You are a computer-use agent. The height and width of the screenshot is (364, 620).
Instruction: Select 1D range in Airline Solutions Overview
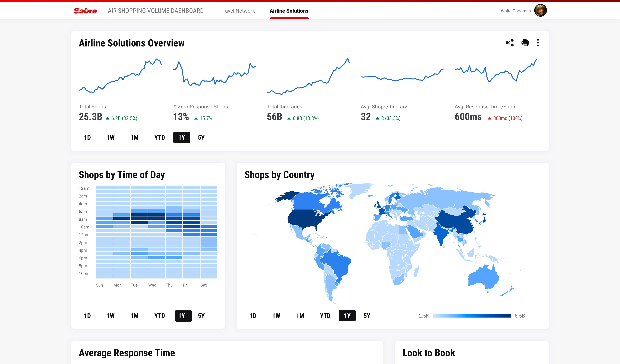point(87,137)
